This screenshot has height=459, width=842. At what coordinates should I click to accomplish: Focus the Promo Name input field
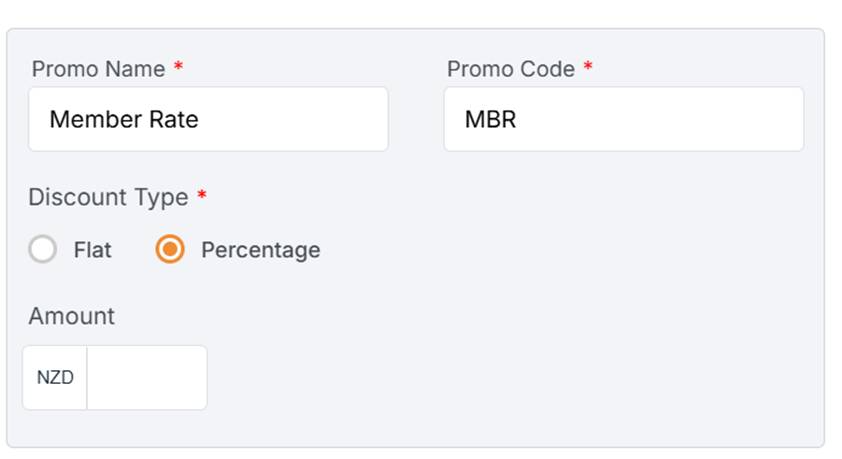pos(208,119)
